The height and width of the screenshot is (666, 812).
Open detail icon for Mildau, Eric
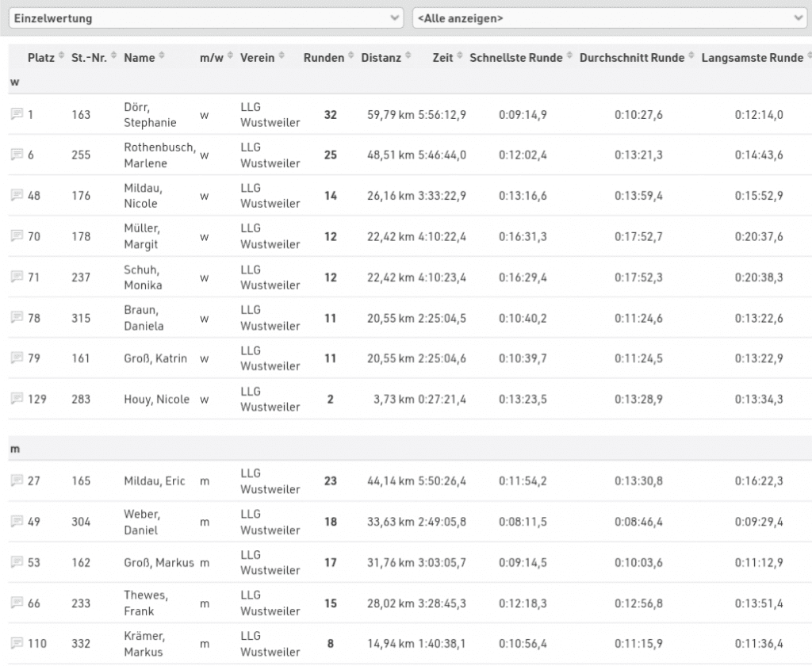pos(17,480)
